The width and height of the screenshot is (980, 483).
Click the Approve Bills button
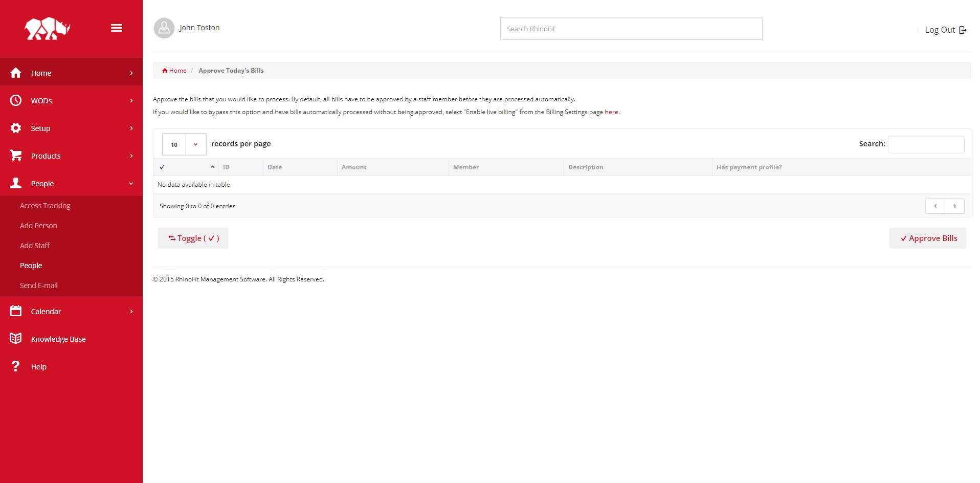pos(927,238)
